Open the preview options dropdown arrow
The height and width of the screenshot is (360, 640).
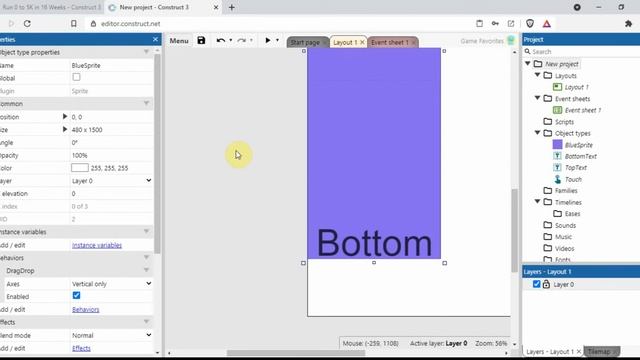coord(277,40)
